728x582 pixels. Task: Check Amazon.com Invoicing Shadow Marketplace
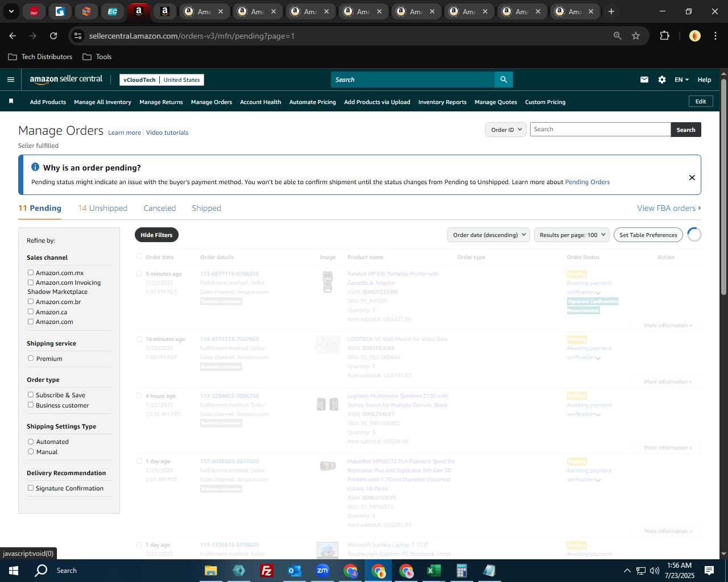(x=31, y=282)
